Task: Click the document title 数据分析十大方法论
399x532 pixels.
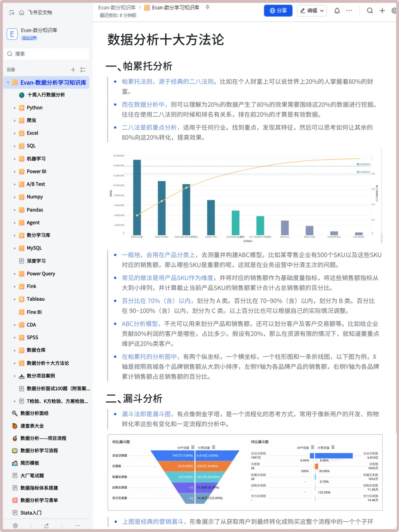Action: click(x=166, y=40)
